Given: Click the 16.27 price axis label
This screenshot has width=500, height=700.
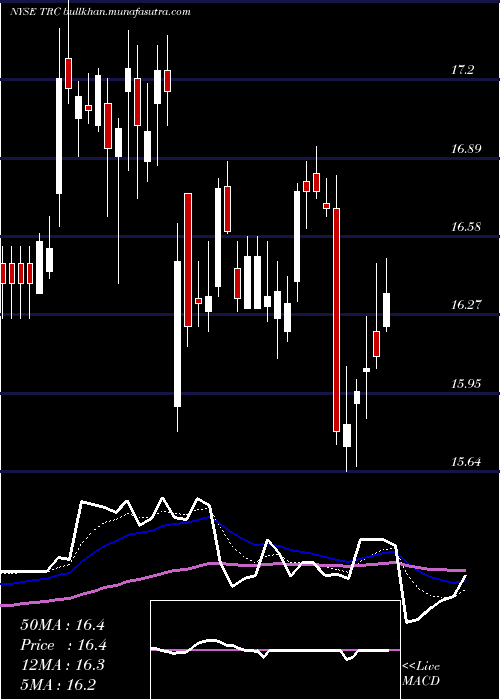Looking at the screenshot, I should 466,304.
